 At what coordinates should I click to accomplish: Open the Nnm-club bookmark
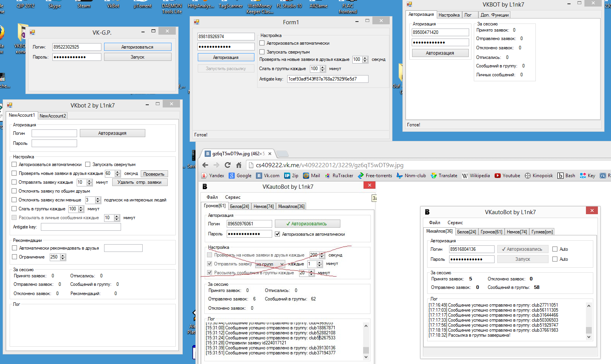(x=411, y=176)
